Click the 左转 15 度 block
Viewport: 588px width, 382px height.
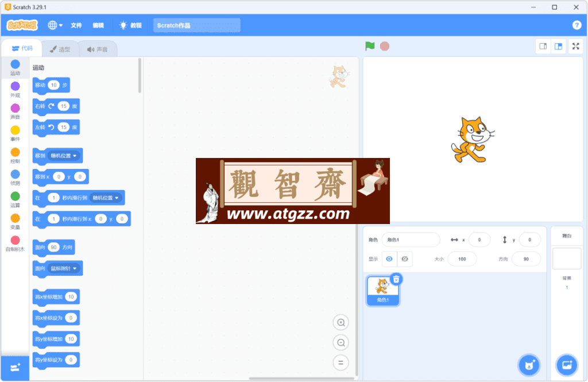(x=40, y=127)
